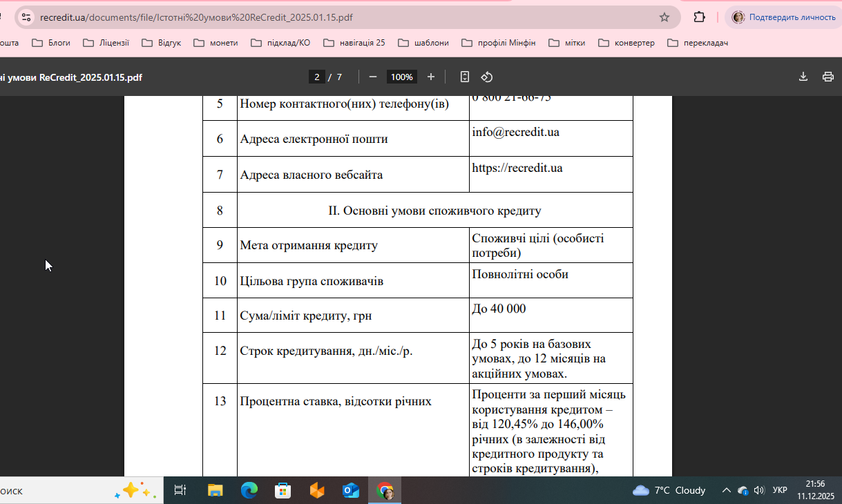
Task: Open the network status tray icon
Action: click(x=743, y=490)
